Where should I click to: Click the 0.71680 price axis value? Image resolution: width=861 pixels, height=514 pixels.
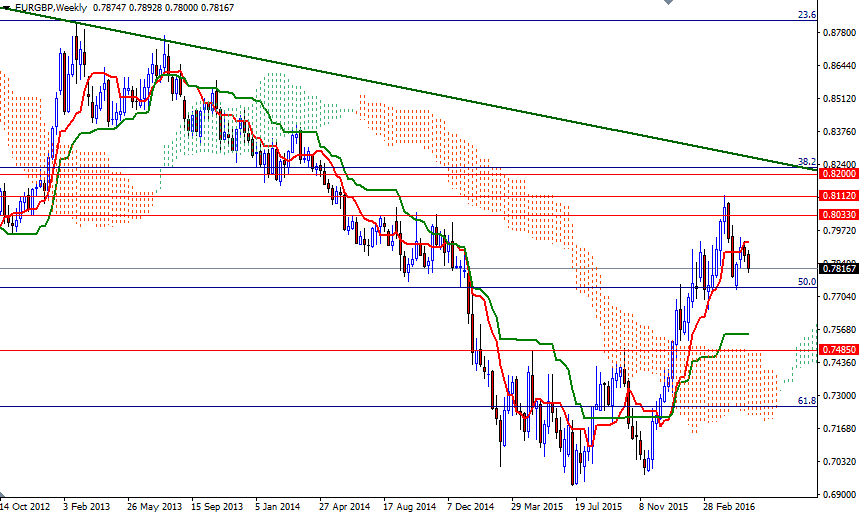click(840, 428)
